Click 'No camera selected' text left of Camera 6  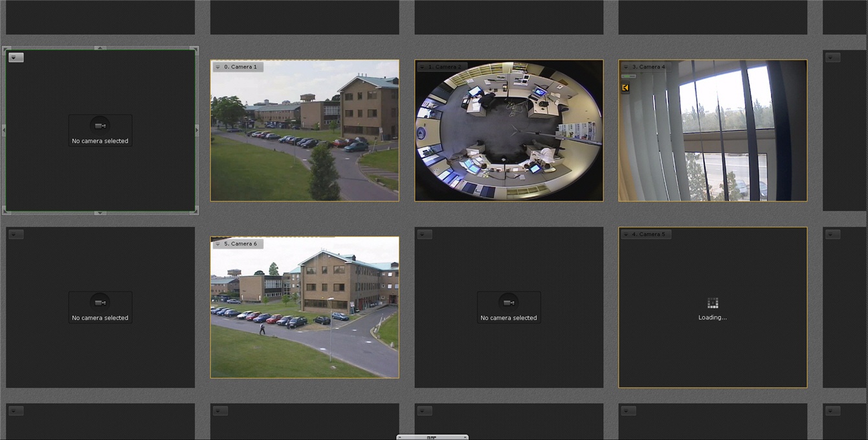coord(100,318)
